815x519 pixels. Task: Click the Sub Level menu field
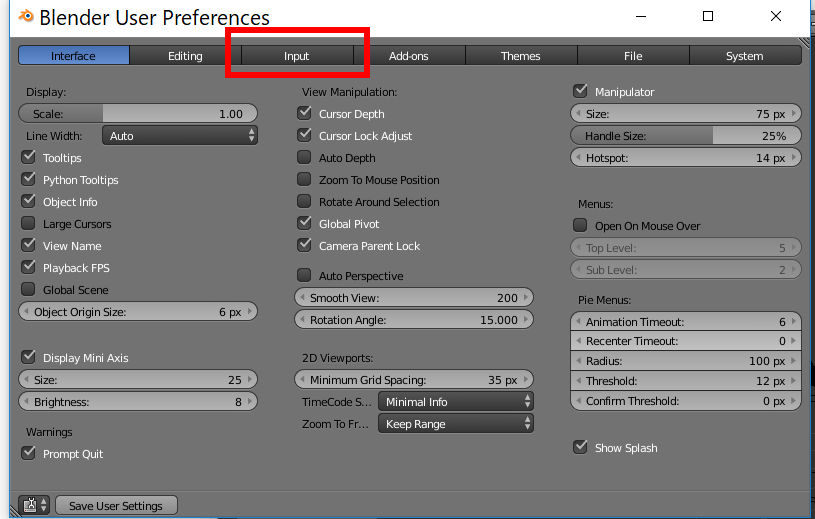pyautogui.click(x=686, y=270)
